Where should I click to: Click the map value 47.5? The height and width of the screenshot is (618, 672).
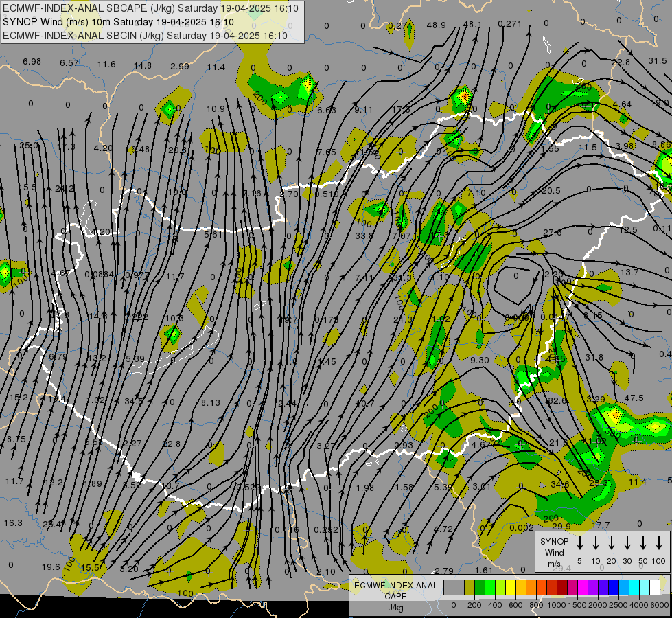[x=634, y=398]
